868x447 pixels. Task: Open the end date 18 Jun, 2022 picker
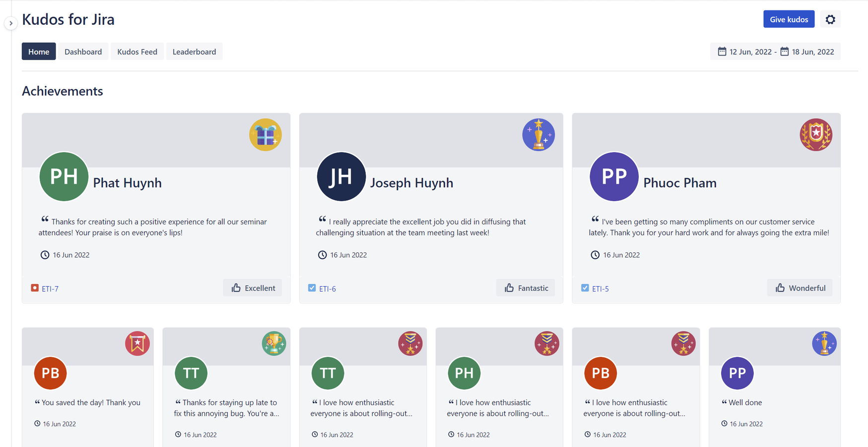coord(807,52)
